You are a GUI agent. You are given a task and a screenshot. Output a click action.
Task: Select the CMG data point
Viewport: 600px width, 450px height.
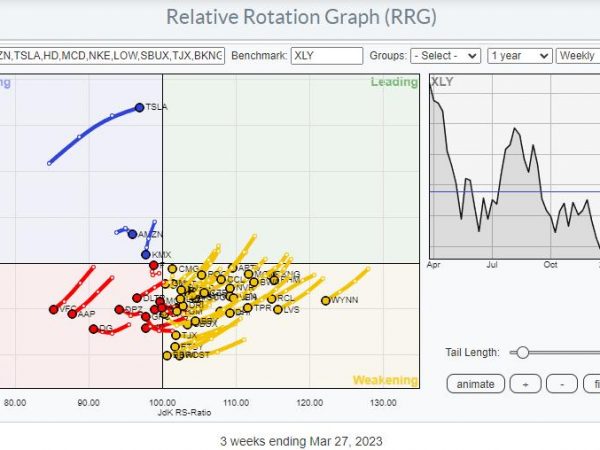point(173,269)
